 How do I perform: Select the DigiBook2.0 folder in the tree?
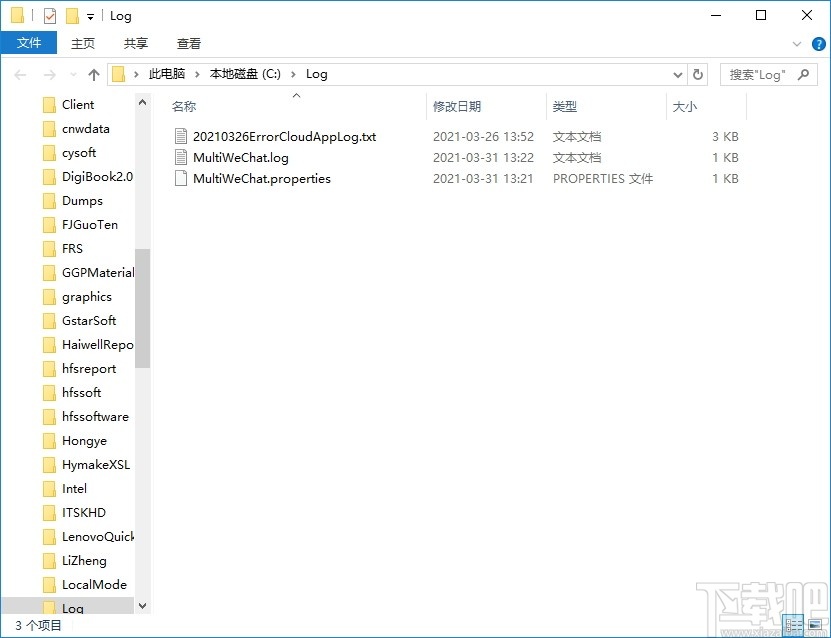tap(97, 177)
